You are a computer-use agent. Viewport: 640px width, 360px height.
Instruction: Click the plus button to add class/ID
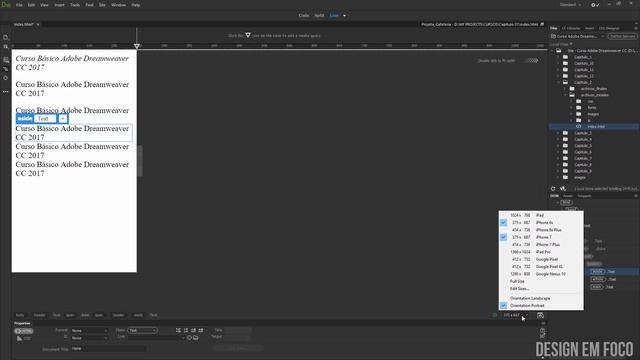point(62,119)
